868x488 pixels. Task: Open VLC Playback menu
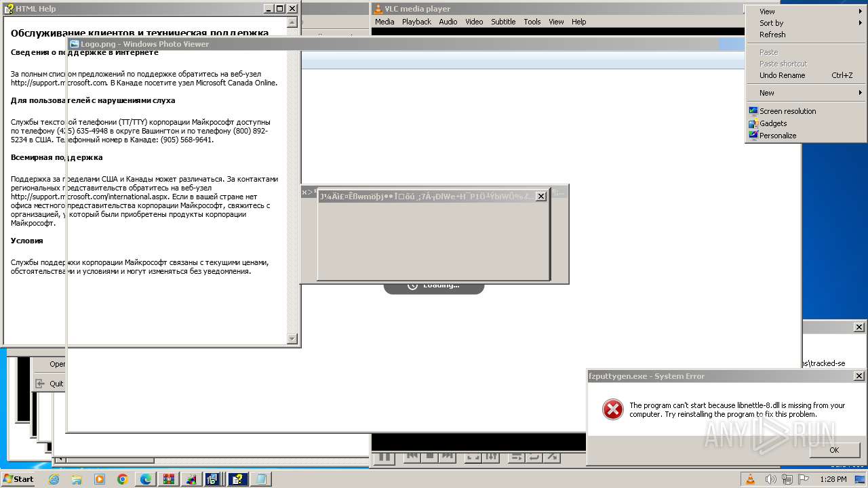(x=416, y=22)
